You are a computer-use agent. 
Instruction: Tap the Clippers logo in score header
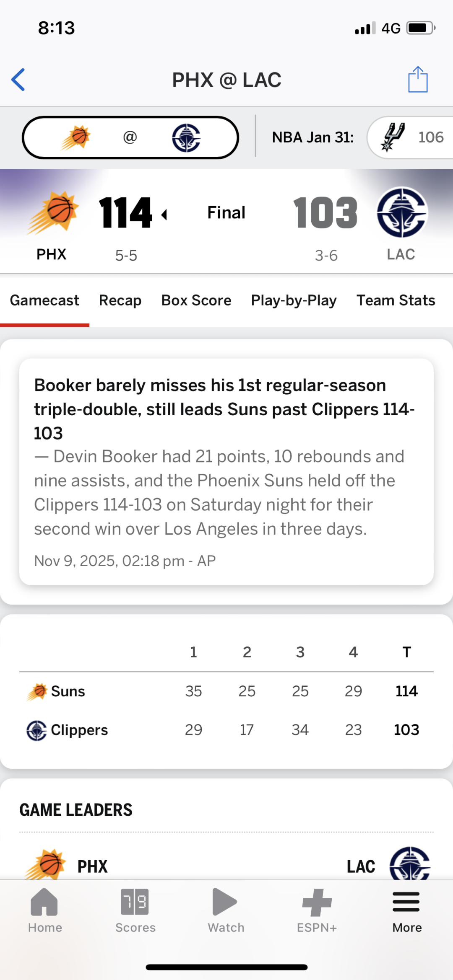[402, 212]
